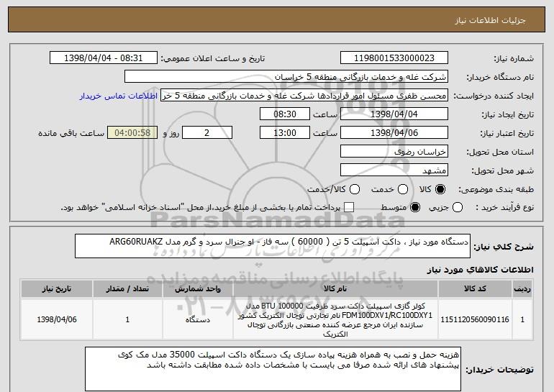Click the validity time field 13:00

click(x=285, y=133)
